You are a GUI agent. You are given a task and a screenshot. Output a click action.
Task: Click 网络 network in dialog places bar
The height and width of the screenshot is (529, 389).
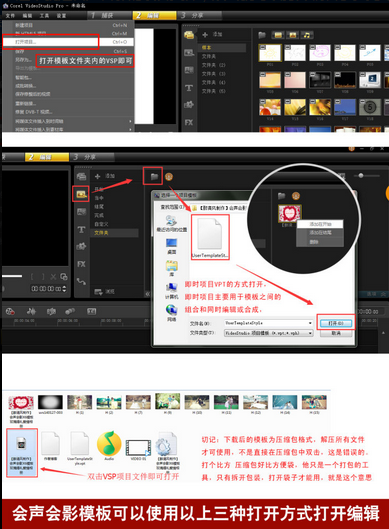[x=171, y=313]
